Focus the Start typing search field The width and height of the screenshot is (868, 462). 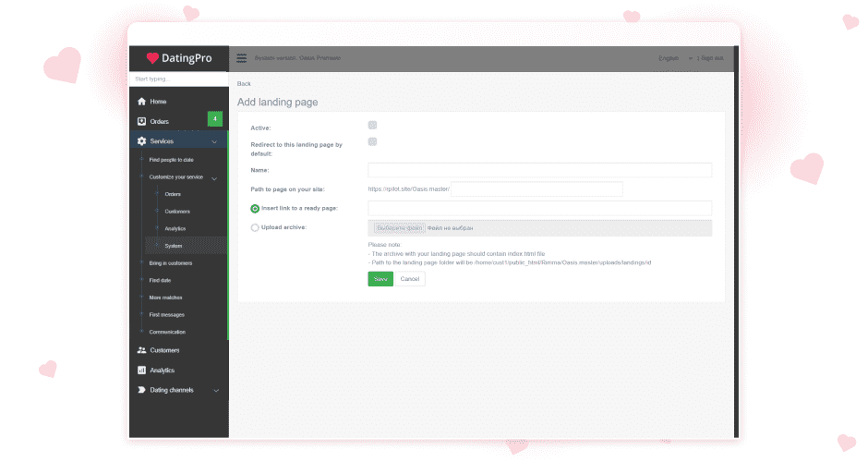click(179, 79)
